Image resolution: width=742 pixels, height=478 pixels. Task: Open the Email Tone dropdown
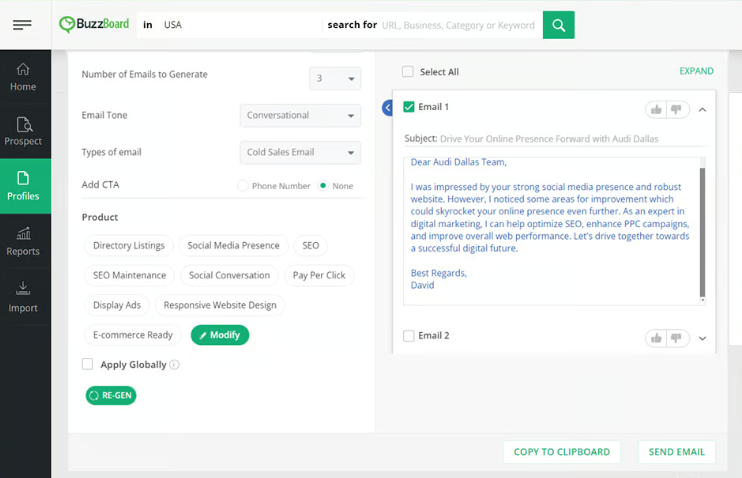(x=300, y=115)
